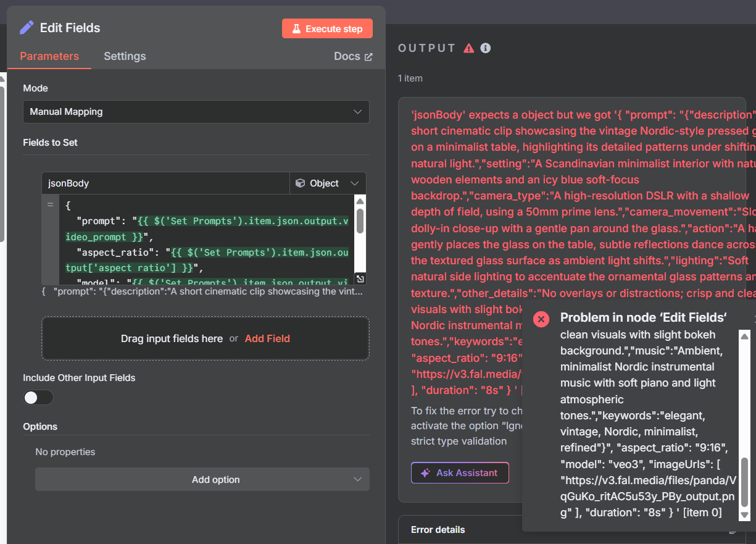Screen dimensions: 756x544
Task: Expand the Add option dropdown
Action: point(202,480)
